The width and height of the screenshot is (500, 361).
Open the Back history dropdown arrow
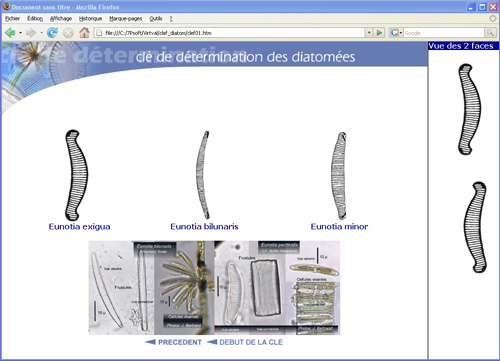[20, 33]
